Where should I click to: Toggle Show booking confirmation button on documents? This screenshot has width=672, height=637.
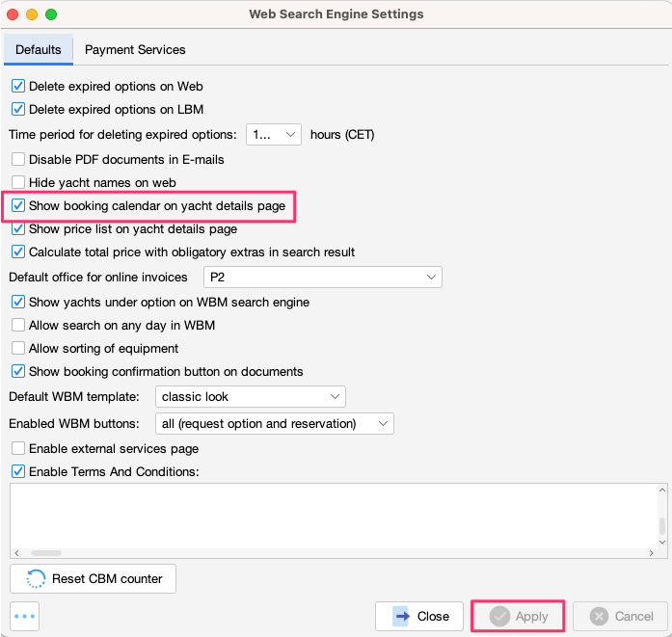click(18, 371)
